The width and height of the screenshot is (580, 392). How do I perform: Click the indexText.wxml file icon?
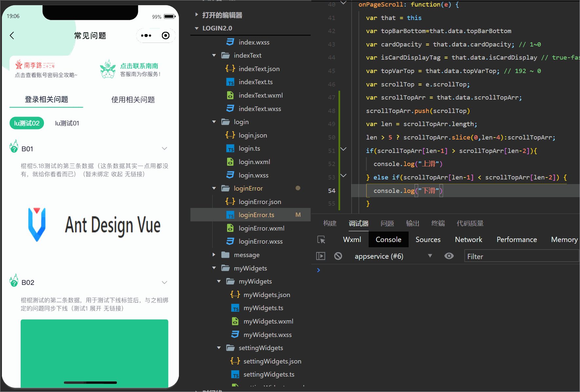coord(230,95)
